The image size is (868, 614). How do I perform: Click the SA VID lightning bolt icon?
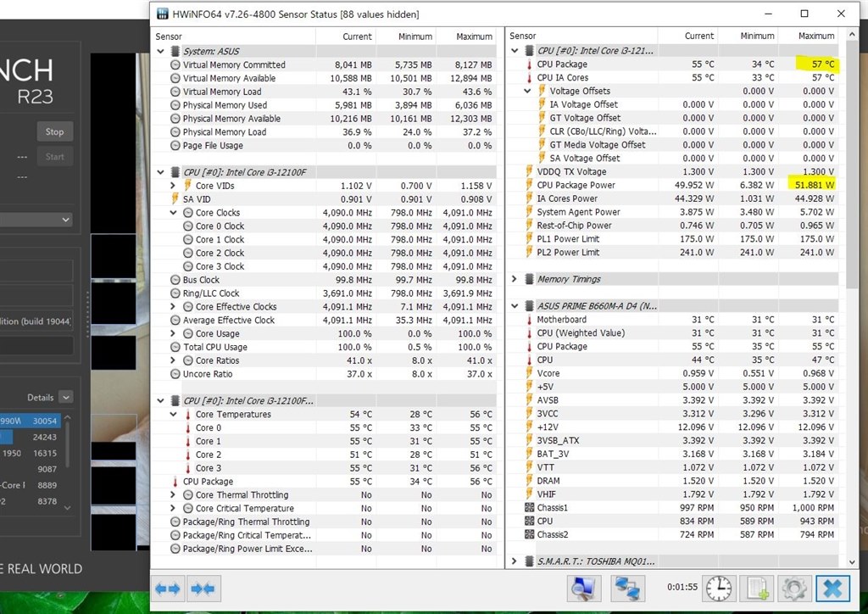point(175,199)
